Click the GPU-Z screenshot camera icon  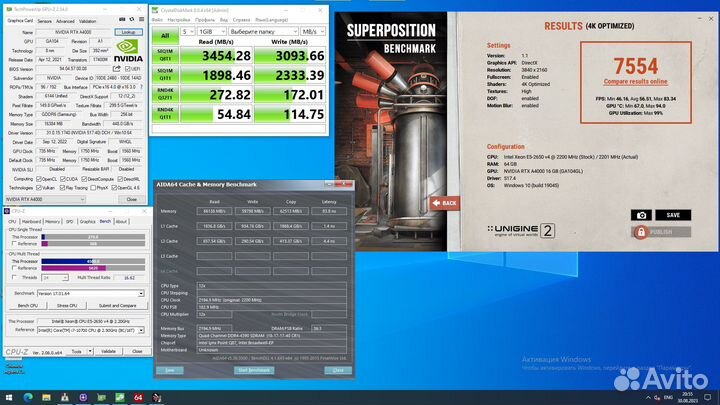(x=122, y=20)
